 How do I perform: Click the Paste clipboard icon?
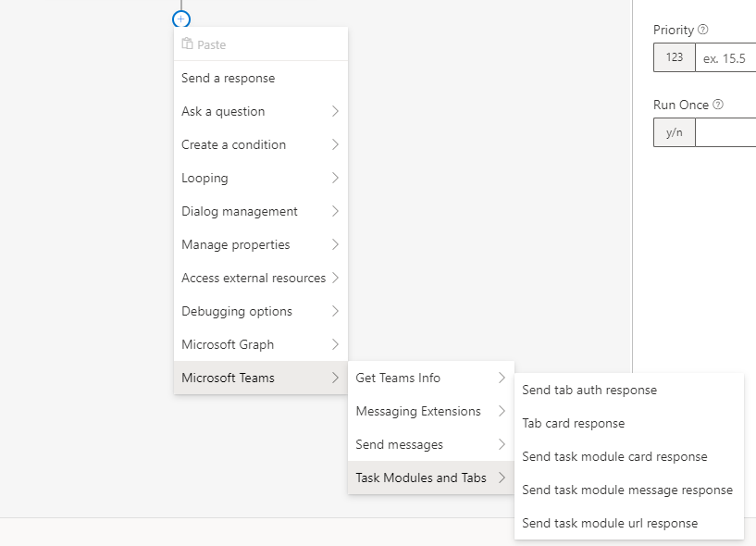pyautogui.click(x=187, y=43)
